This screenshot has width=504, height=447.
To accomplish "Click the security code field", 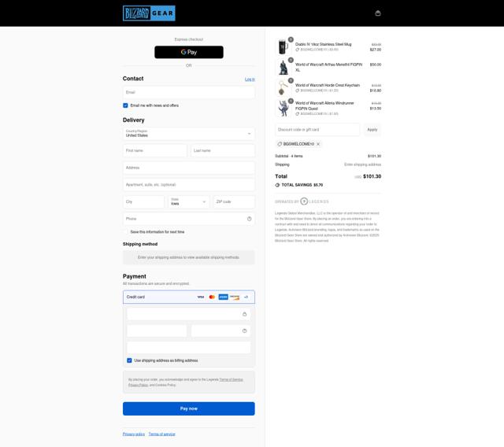I will 220,331.
